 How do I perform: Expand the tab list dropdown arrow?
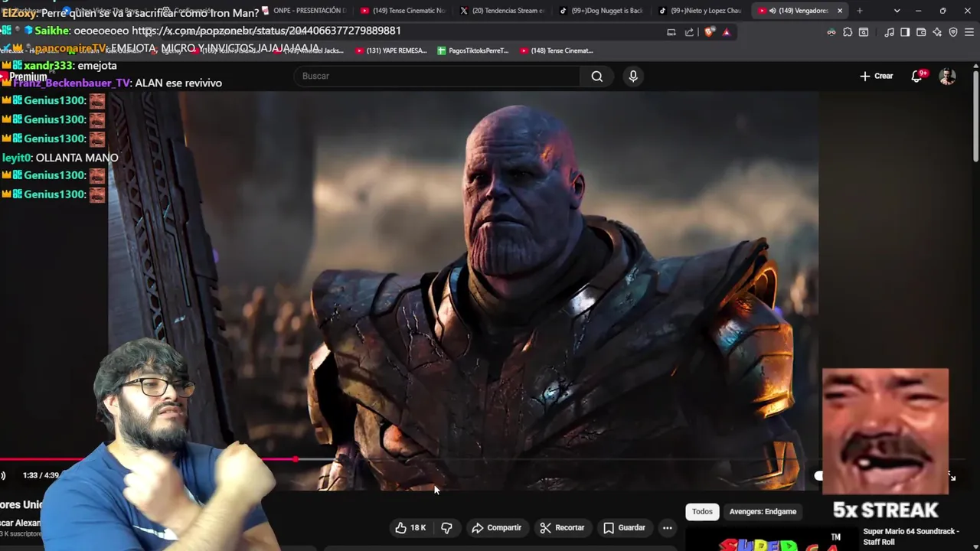(x=897, y=11)
